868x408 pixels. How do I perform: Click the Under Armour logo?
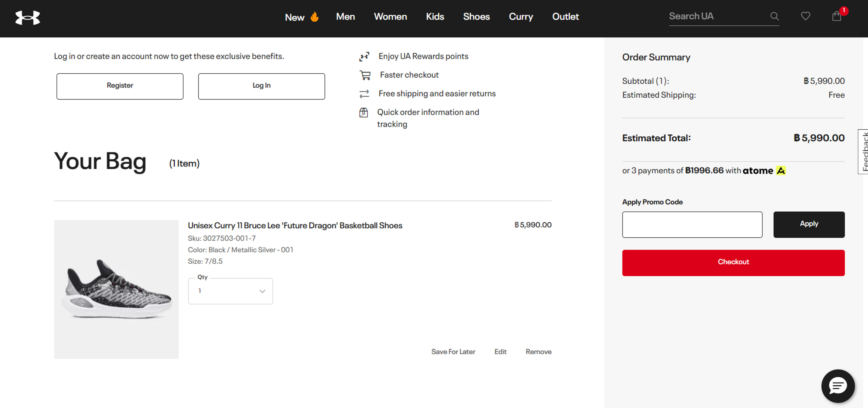28,17
